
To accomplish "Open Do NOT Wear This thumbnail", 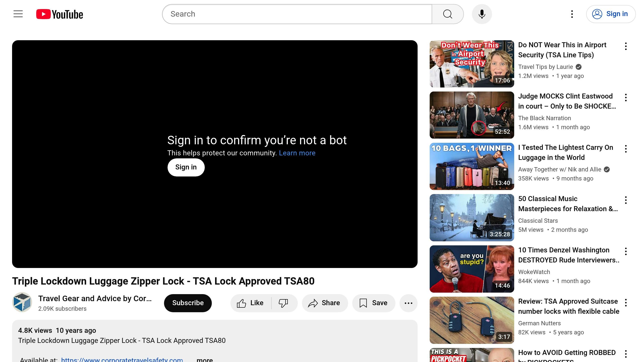I will (x=472, y=64).
